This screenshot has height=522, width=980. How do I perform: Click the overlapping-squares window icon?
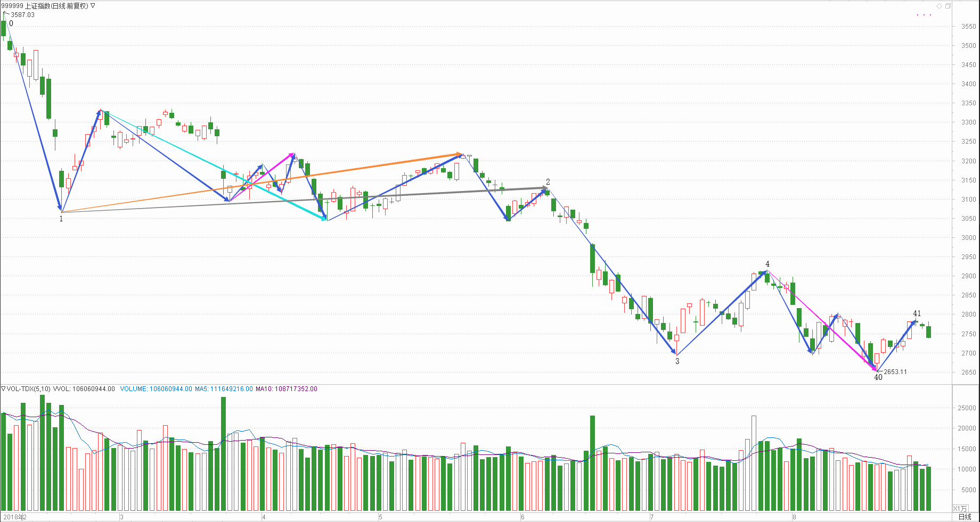(x=948, y=6)
